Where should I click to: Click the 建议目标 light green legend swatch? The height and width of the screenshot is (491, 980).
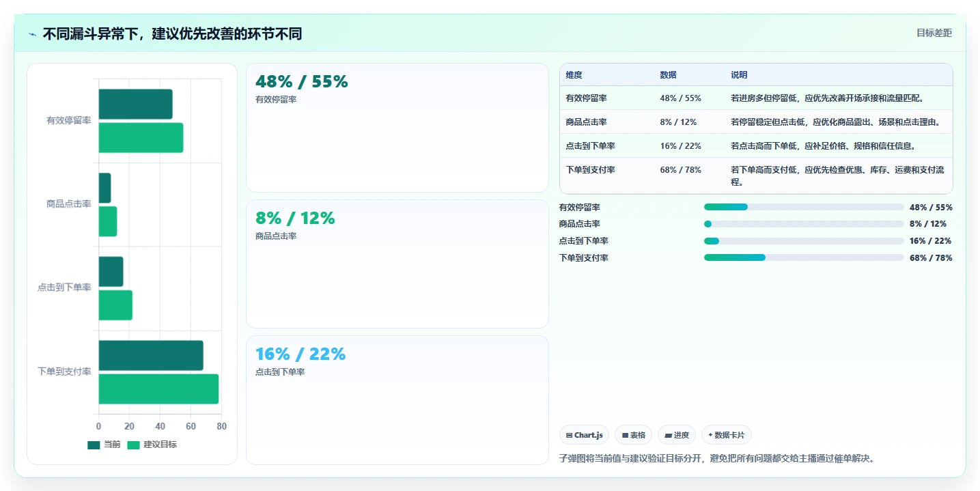(x=133, y=445)
